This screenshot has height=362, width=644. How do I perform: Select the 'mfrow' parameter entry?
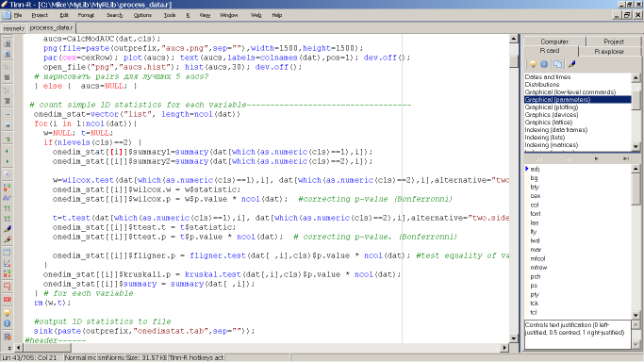pos(538,268)
